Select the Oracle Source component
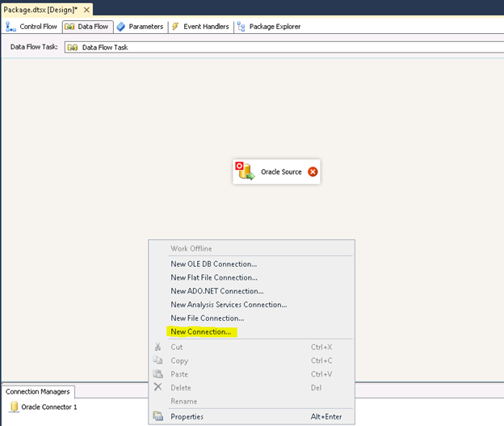Screen dimensions: 504x426 tap(276, 172)
